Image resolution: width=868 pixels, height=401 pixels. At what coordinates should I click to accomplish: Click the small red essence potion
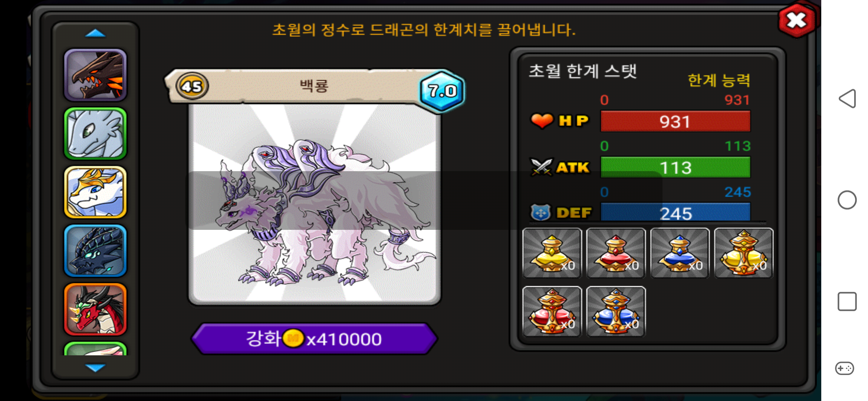pyautogui.click(x=616, y=253)
